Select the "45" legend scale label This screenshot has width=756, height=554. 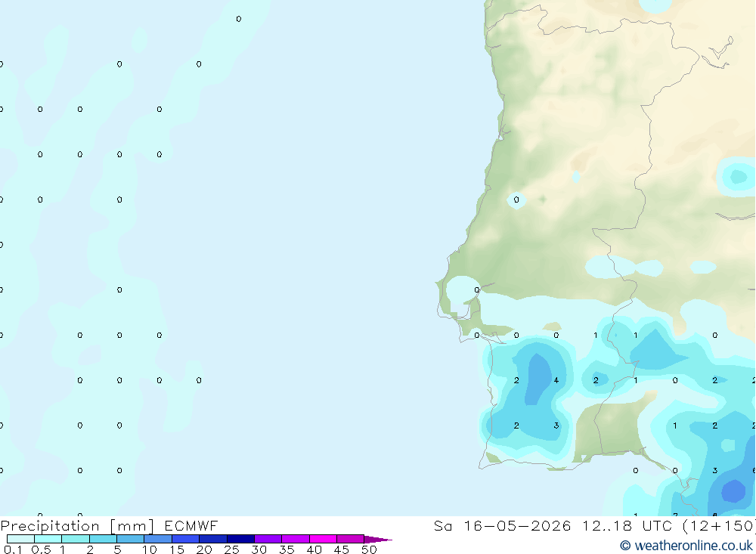(342, 549)
